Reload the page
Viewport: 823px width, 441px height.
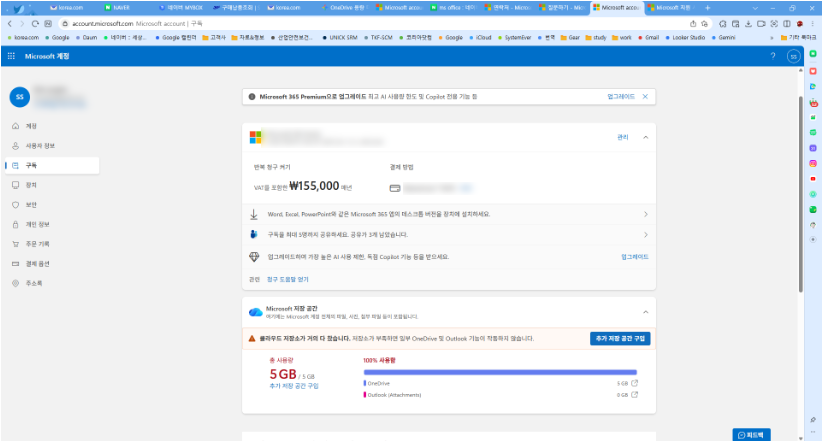point(35,24)
